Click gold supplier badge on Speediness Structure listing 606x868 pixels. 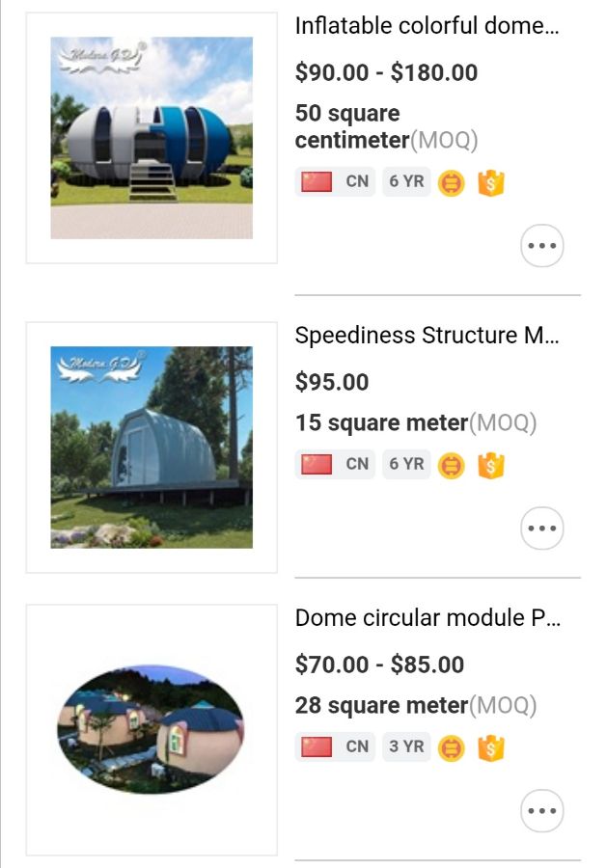click(451, 465)
